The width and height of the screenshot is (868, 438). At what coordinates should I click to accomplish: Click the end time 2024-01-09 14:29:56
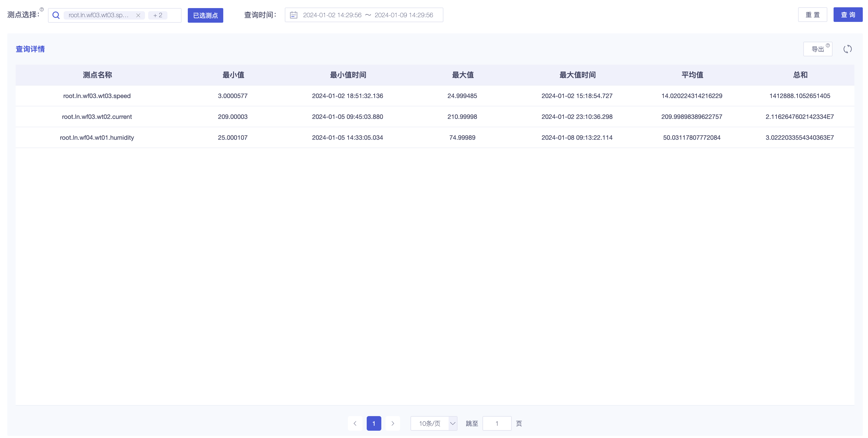click(x=404, y=15)
